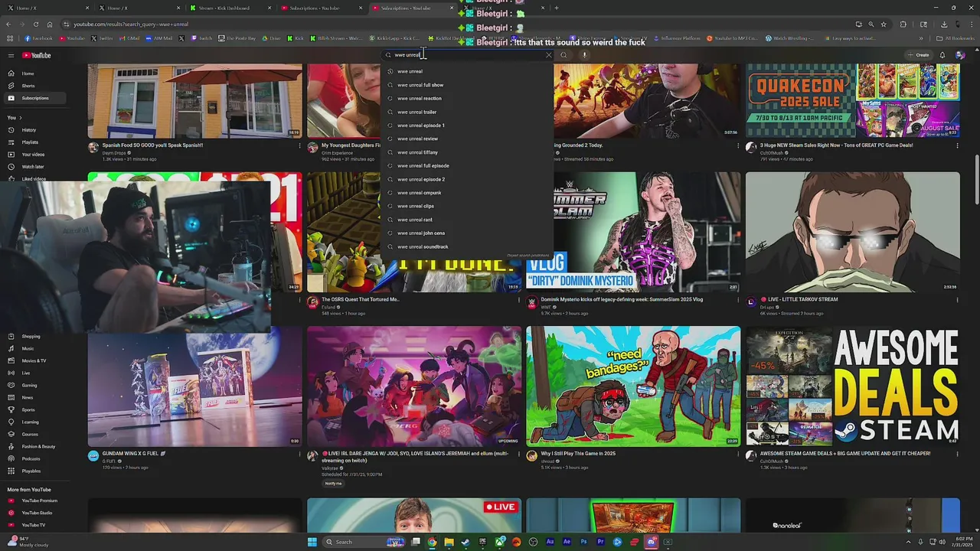Open All Bookmarks folder
980x551 pixels.
click(955, 38)
